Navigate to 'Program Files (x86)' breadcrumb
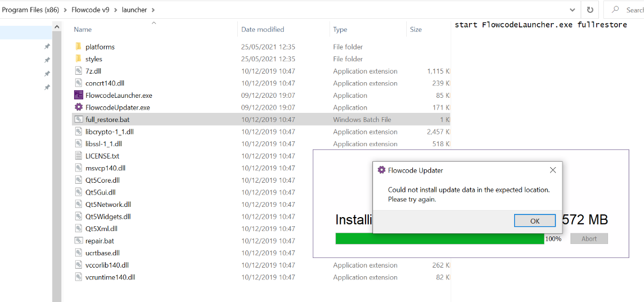 pos(30,10)
